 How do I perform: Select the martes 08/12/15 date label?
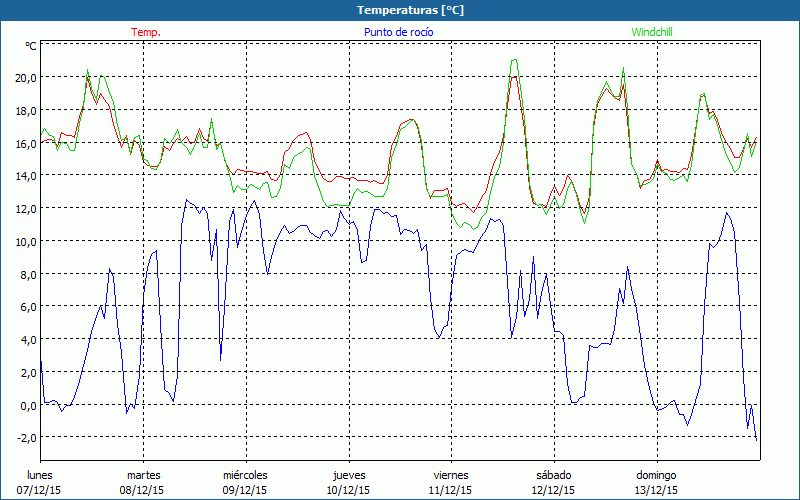pos(144,482)
